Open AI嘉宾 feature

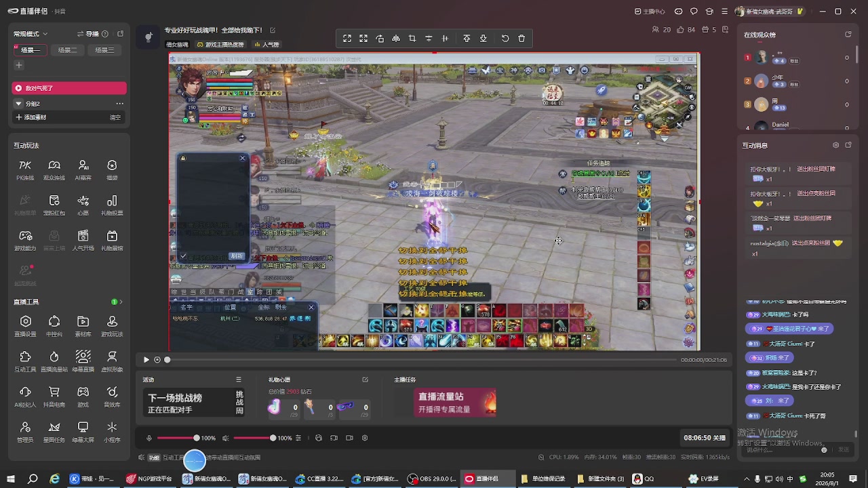[83, 169]
